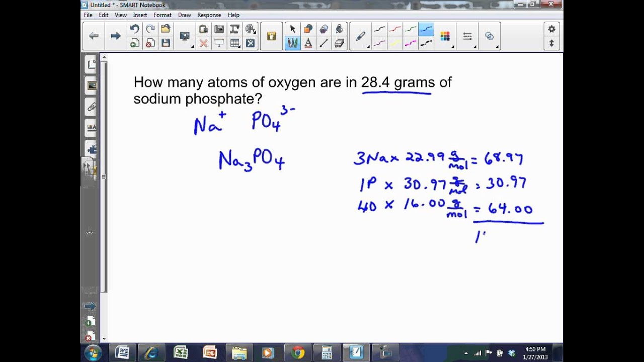
Task: Open the Response menu
Action: point(209,15)
